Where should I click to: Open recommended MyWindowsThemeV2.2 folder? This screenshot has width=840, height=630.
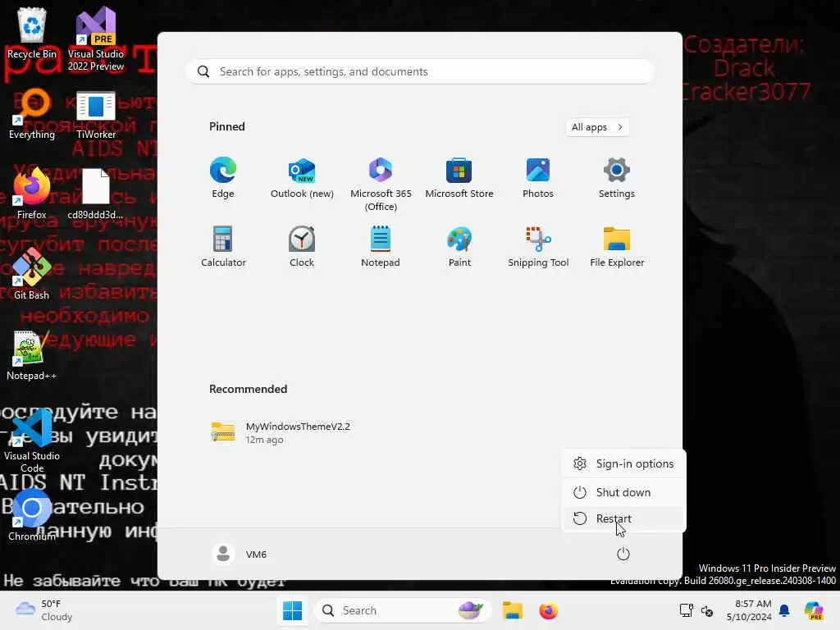281,432
